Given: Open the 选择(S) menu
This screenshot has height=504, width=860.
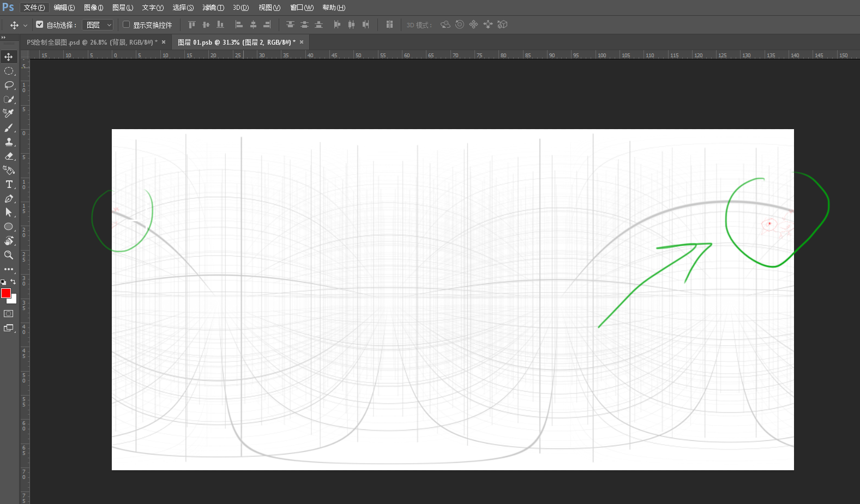Looking at the screenshot, I should (183, 8).
